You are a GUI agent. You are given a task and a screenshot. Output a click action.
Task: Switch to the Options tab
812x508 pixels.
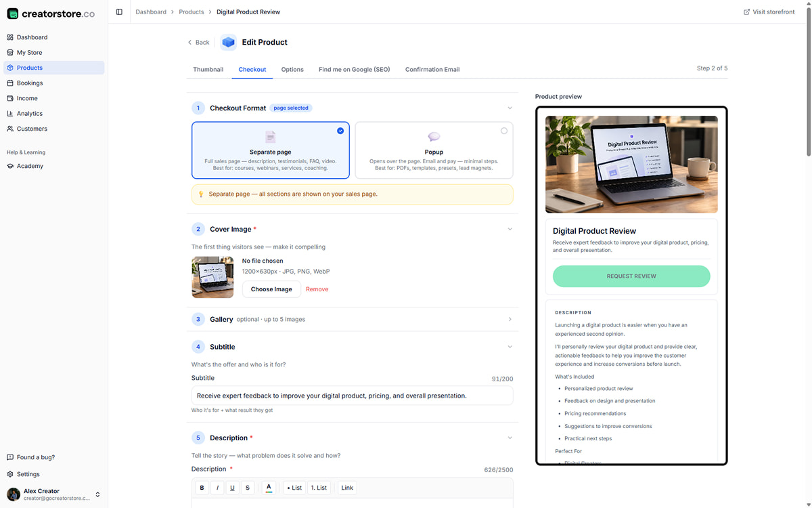coord(292,69)
